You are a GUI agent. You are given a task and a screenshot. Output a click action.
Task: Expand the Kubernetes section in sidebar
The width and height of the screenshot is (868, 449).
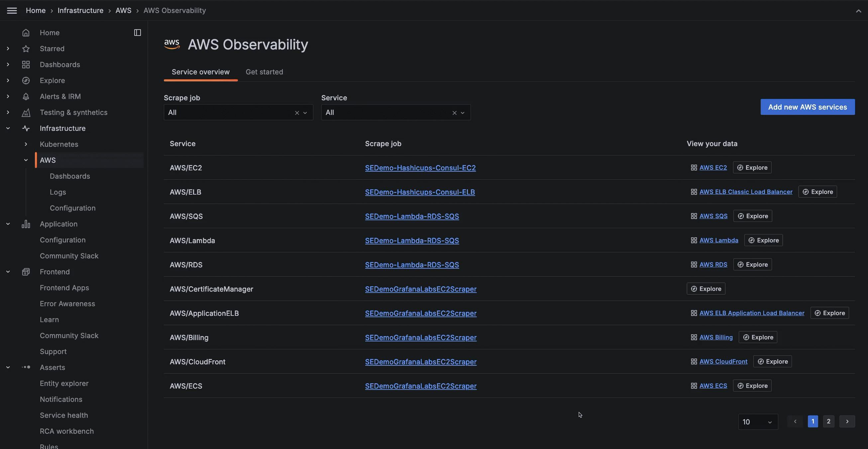(26, 144)
